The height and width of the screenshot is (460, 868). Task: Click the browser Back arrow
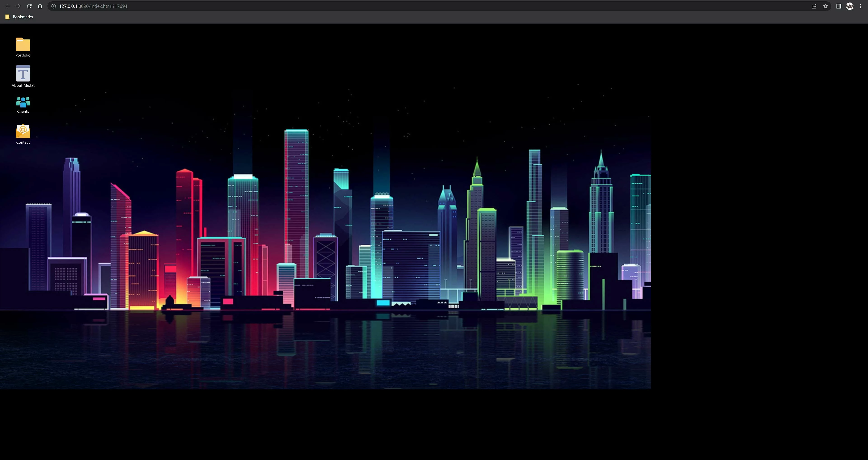click(x=7, y=6)
